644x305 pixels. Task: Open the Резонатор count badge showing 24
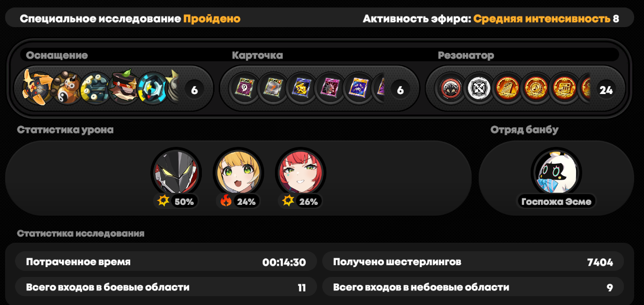(x=606, y=90)
